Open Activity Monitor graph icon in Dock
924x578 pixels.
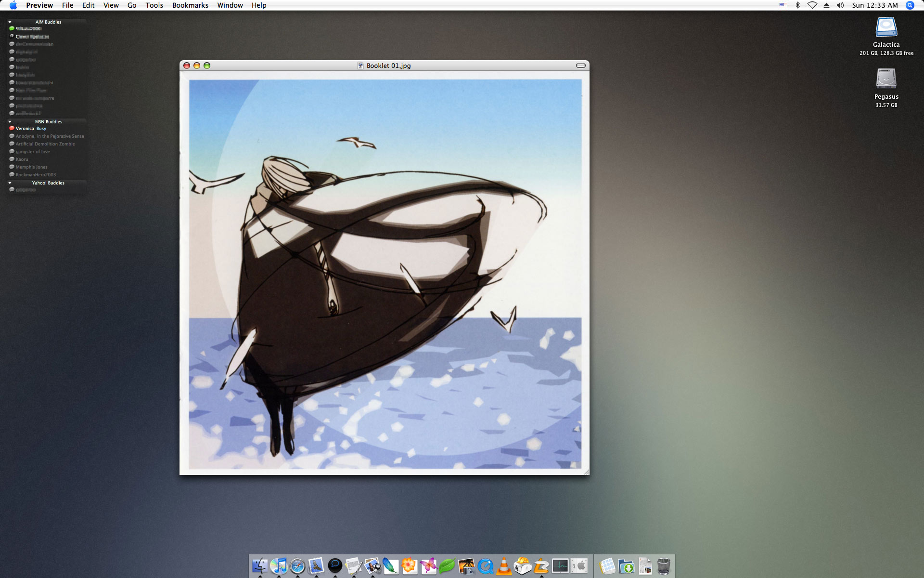[x=560, y=565]
